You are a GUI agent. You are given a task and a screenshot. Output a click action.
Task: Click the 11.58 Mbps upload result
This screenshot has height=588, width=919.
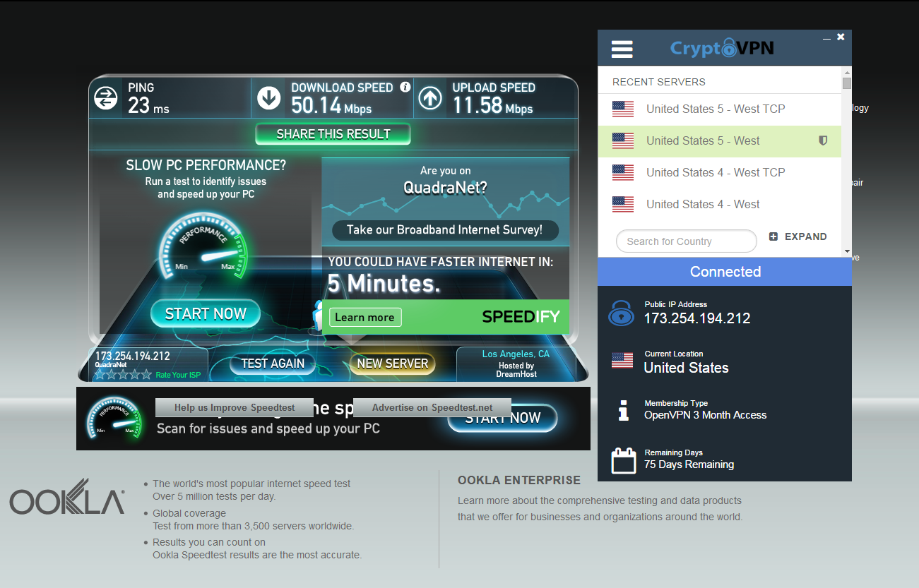coord(492,107)
